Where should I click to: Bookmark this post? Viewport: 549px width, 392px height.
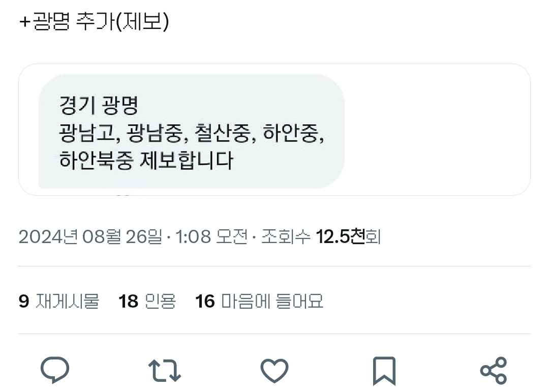(x=384, y=371)
